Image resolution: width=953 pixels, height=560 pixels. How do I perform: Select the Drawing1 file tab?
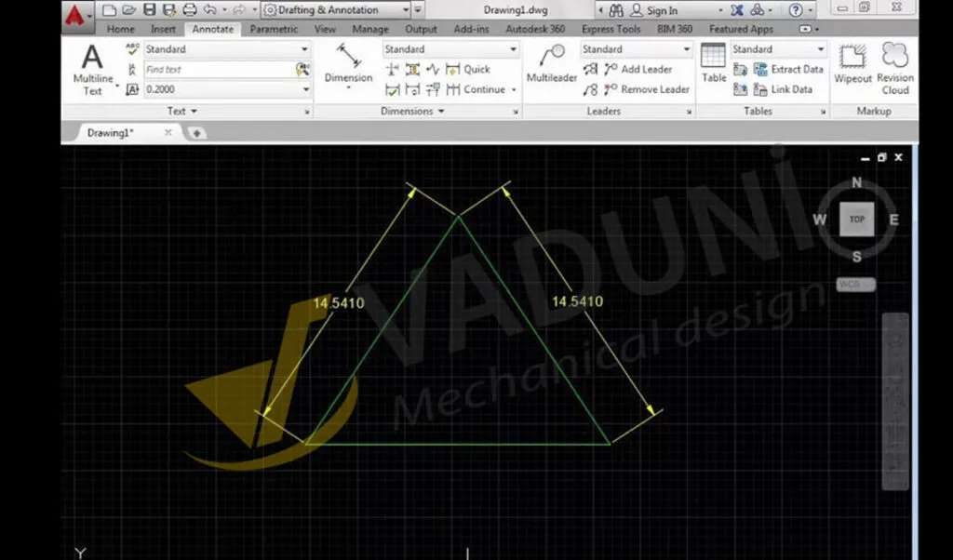pos(112,132)
